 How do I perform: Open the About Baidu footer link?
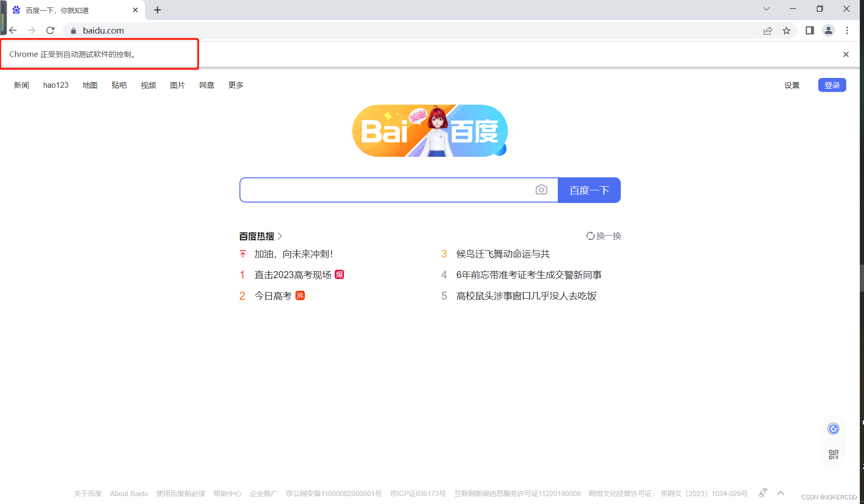pos(129,494)
